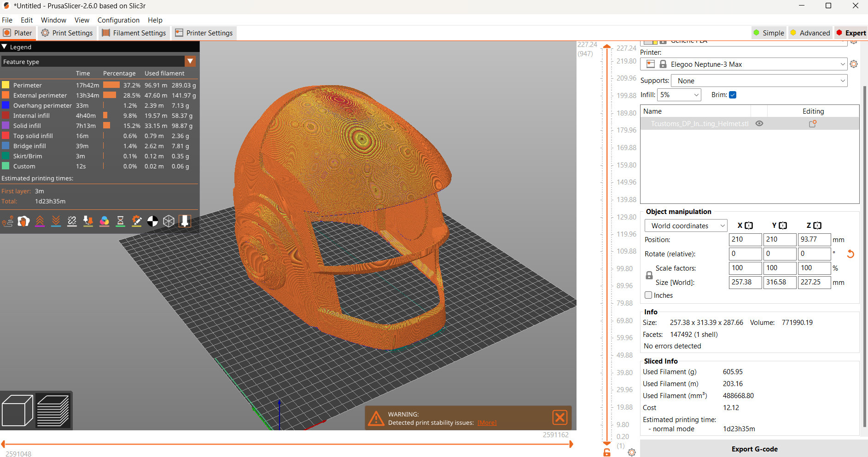Toggle display of travel moves
The image size is (868, 457).
[7, 221]
